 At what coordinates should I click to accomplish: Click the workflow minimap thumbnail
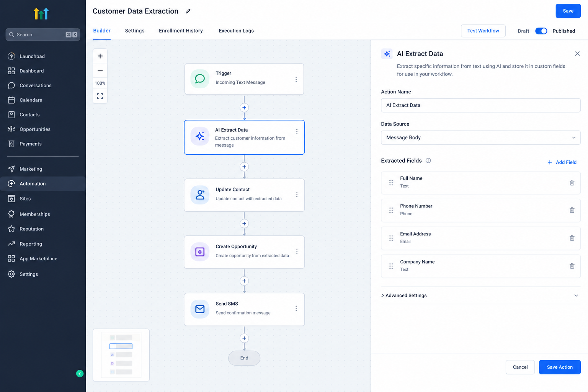(x=121, y=355)
